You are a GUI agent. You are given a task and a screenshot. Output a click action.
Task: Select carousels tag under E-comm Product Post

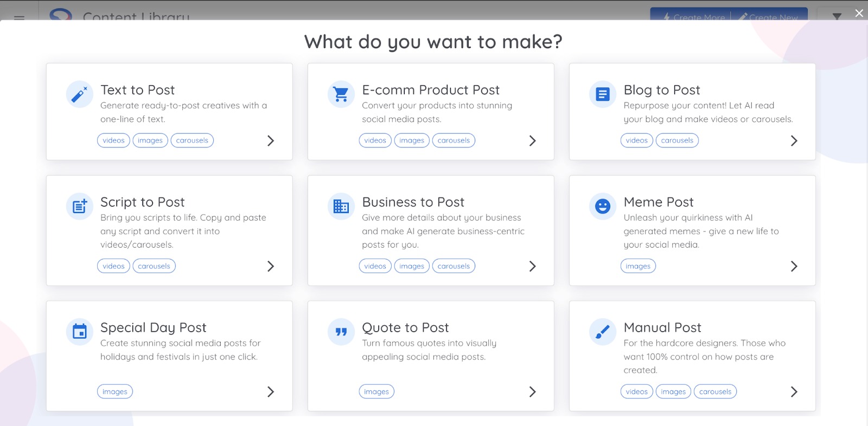pyautogui.click(x=454, y=140)
